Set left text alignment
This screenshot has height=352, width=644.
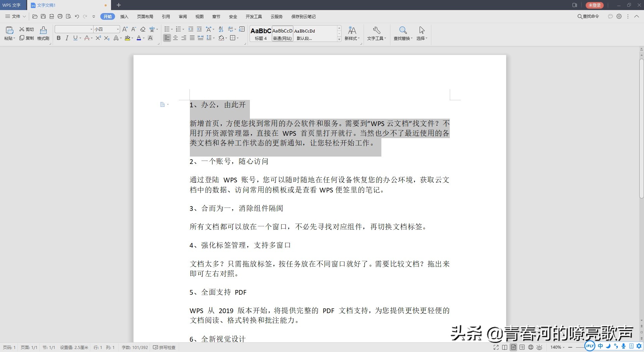click(x=167, y=38)
